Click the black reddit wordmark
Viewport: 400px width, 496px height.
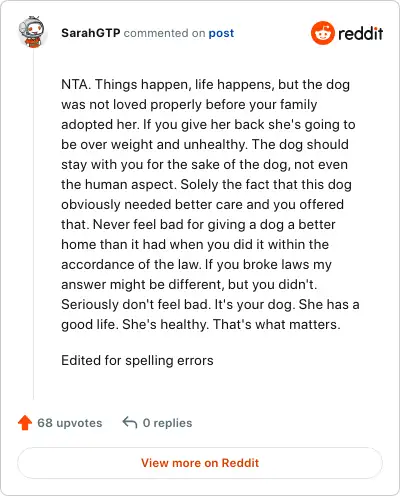[x=360, y=34]
